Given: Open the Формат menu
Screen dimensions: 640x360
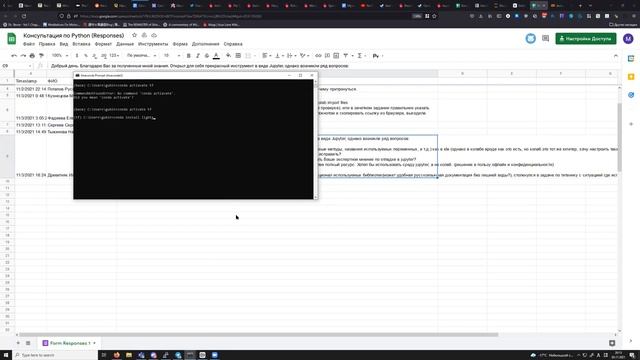Looking at the screenshot, I should (103, 44).
